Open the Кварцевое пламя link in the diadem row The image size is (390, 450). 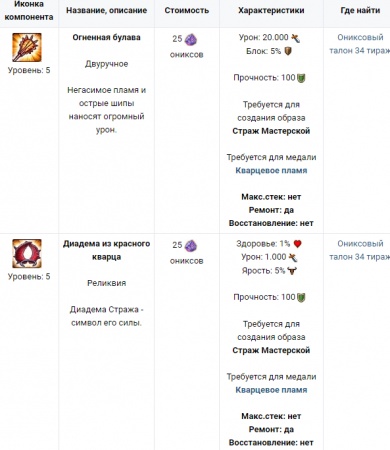271,390
